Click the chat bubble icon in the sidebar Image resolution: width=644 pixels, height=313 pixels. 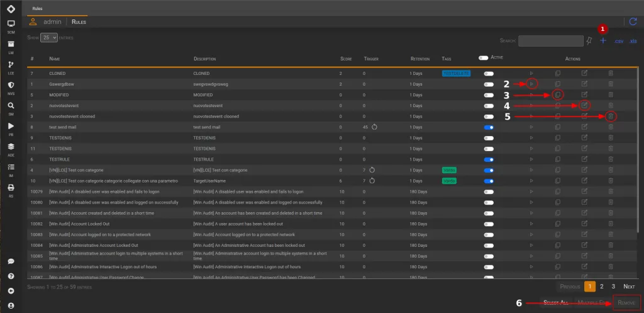11,261
